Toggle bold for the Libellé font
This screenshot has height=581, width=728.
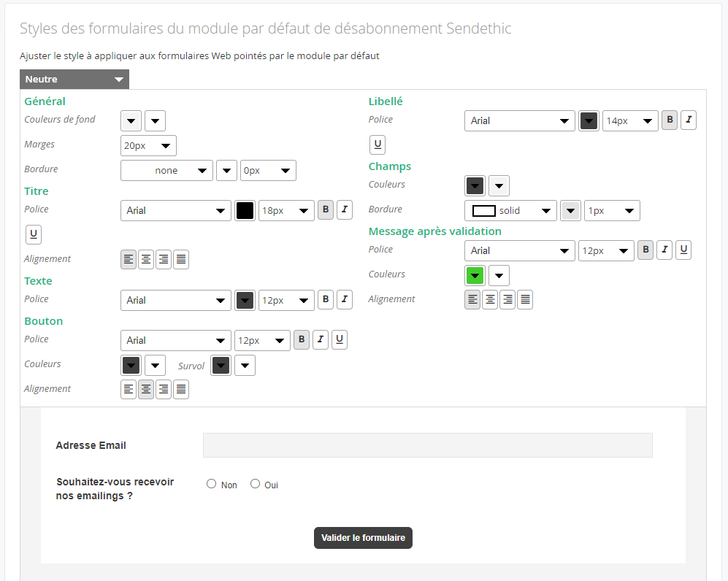tap(670, 120)
